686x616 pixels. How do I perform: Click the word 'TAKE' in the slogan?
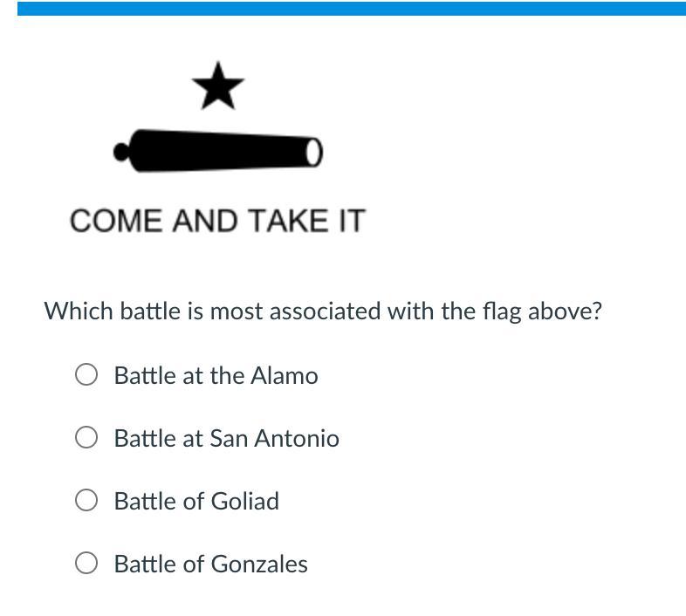(287, 221)
